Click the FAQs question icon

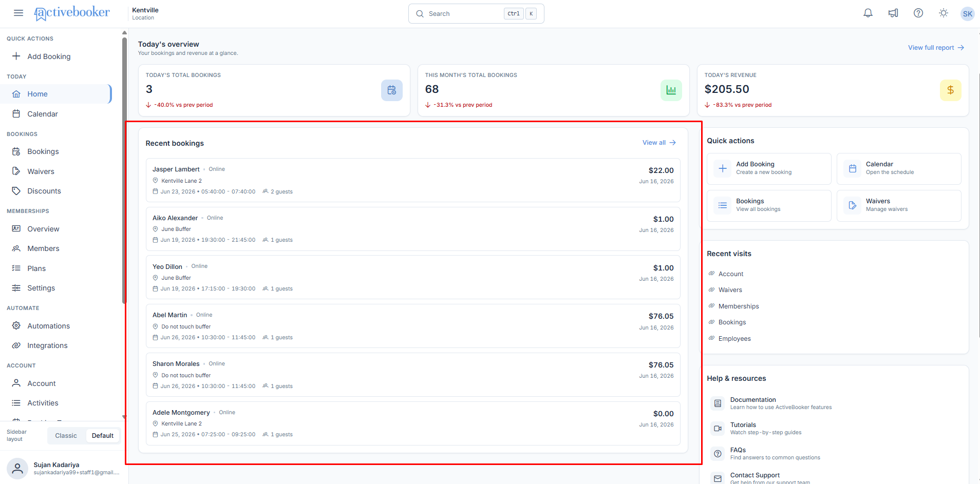(718, 454)
